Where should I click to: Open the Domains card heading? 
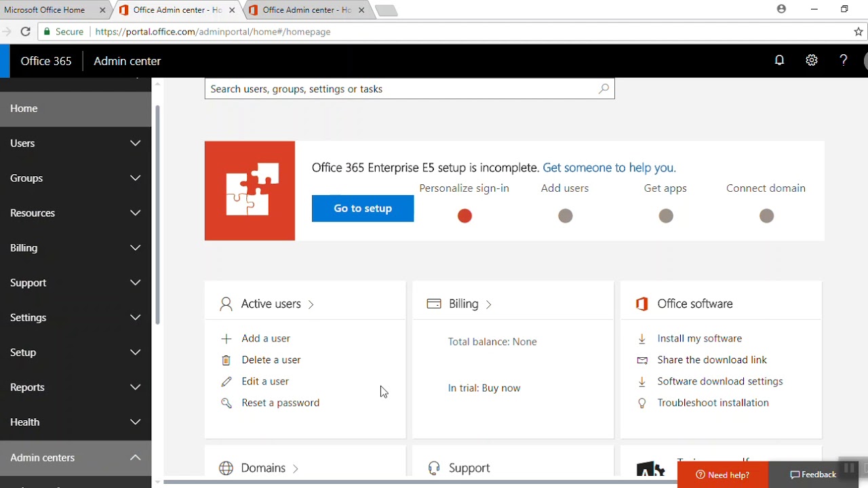[x=270, y=468]
